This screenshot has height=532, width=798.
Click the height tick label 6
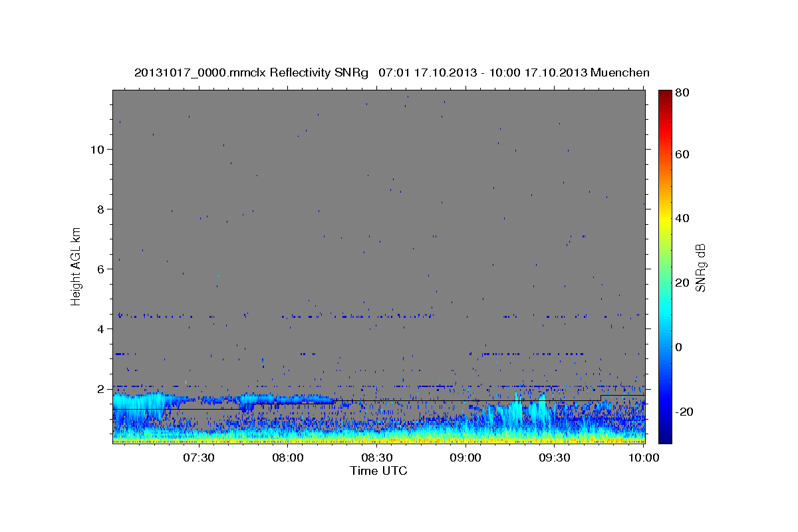point(101,269)
